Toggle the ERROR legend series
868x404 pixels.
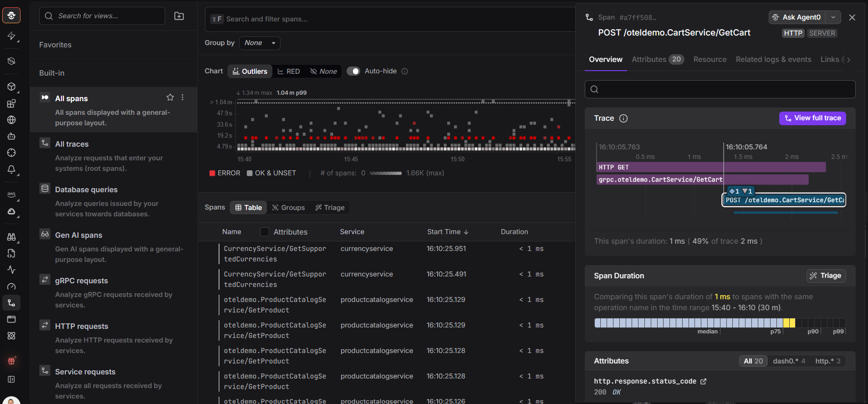(x=225, y=173)
